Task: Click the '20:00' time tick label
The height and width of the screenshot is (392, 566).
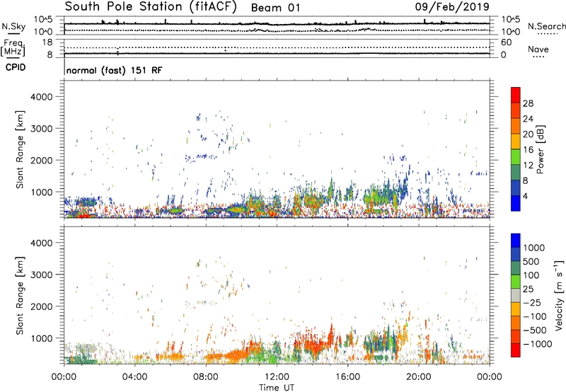Action: pos(418,377)
